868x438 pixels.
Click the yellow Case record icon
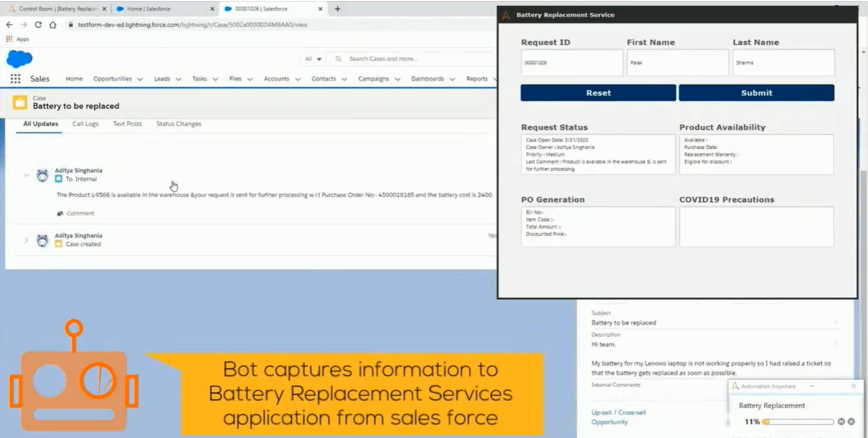coord(20,103)
